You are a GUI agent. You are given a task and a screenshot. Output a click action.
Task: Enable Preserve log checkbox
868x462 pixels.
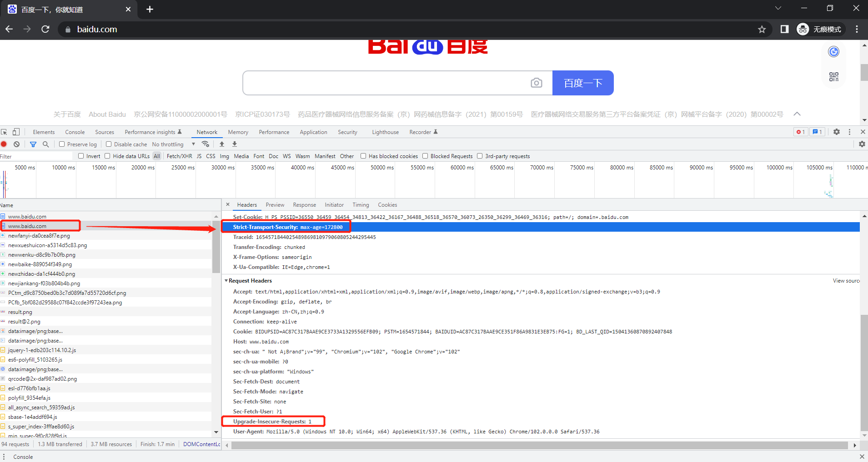point(62,144)
